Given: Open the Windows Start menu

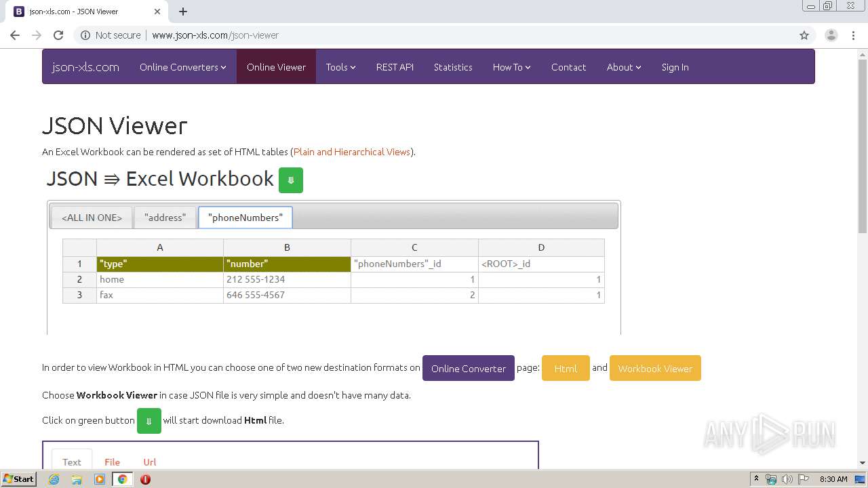Looking at the screenshot, I should tap(18, 479).
